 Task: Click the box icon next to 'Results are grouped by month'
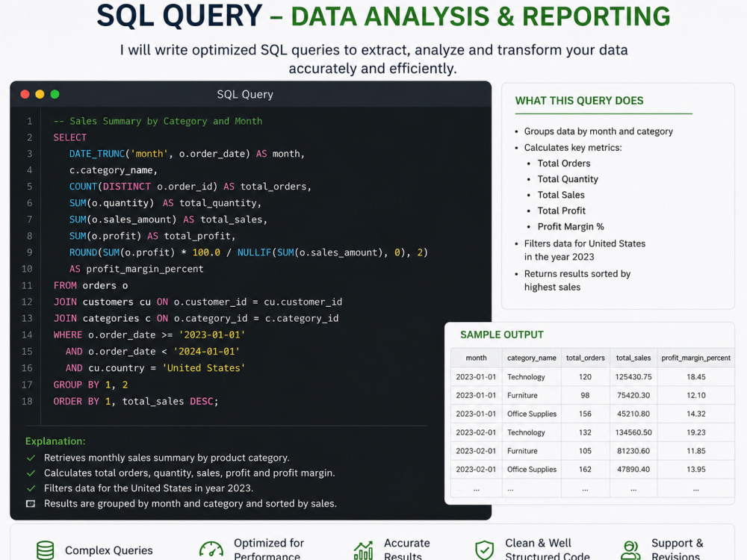coord(31,504)
